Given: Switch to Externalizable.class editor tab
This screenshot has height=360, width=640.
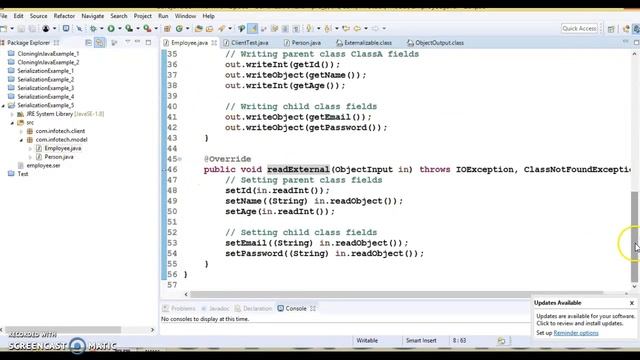Looking at the screenshot, I should pos(364,42).
